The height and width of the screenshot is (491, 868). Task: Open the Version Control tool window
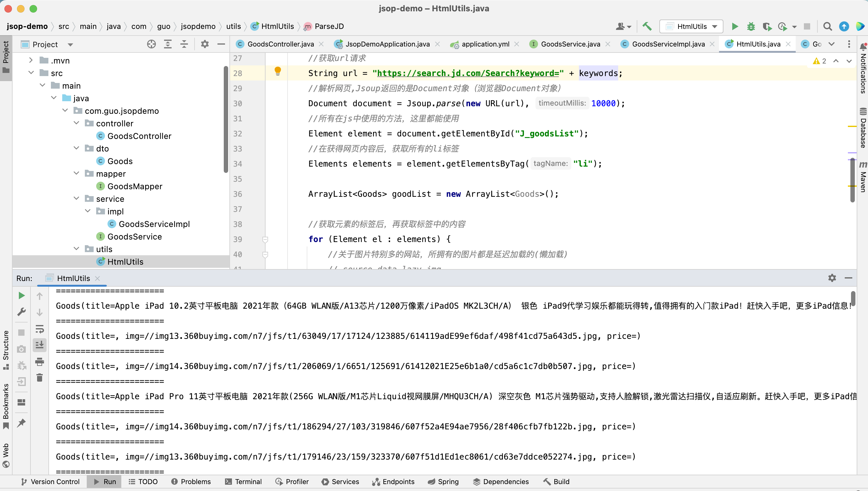pos(50,481)
